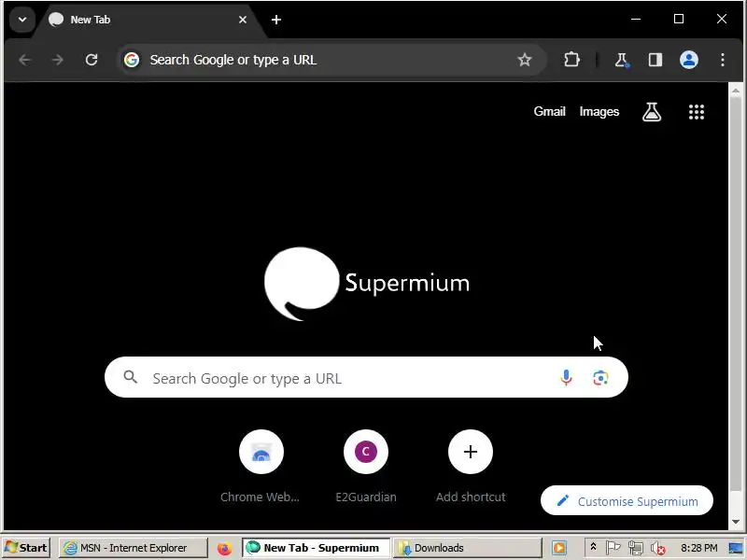Click scrollbar up arrow
Image resolution: width=747 pixels, height=560 pixels.
pos(736,90)
